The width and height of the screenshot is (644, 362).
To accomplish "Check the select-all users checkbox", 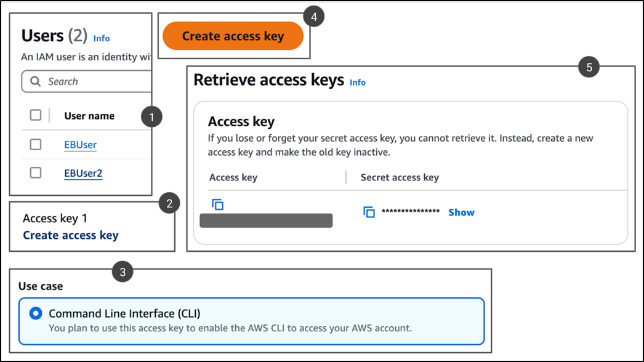I will pyautogui.click(x=36, y=115).
